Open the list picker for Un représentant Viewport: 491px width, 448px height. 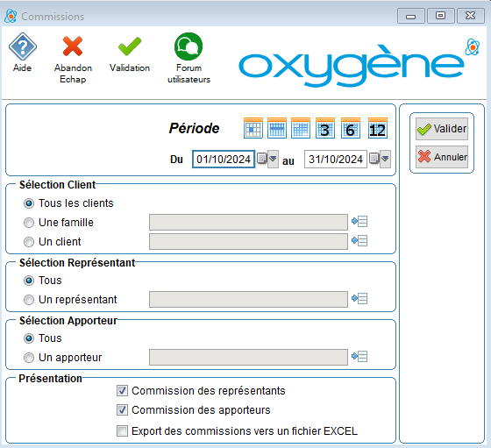(359, 299)
